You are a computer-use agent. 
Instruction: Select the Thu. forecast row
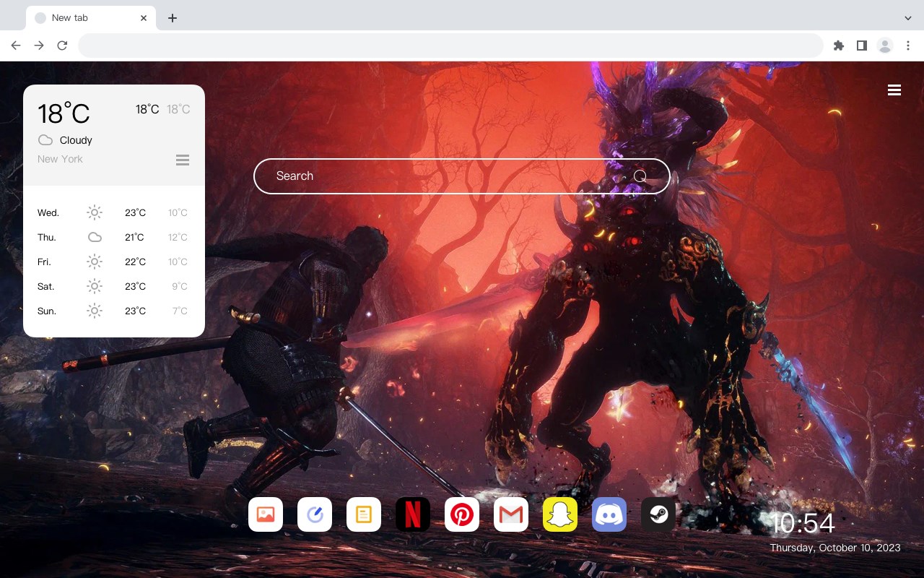113,237
